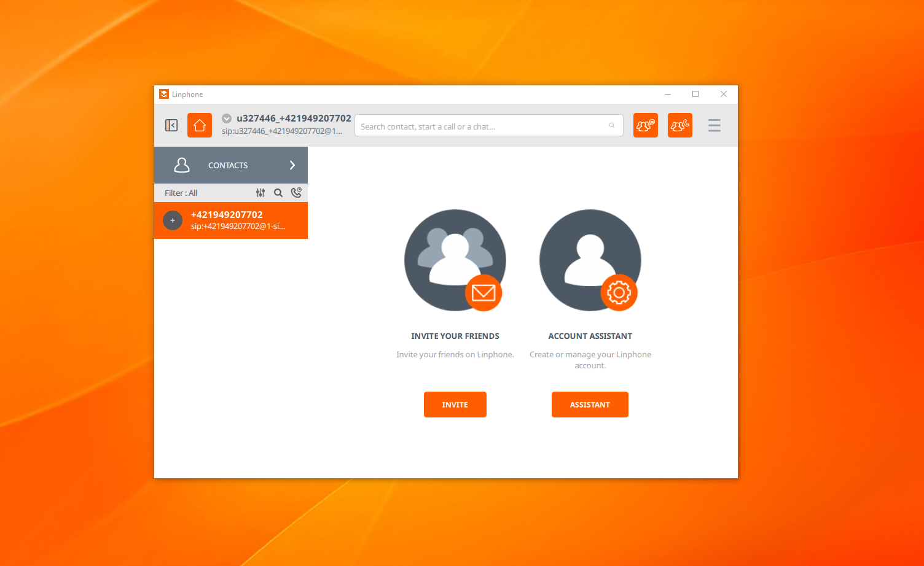
Task: Open the timeline filter sliders icon
Action: (x=260, y=193)
